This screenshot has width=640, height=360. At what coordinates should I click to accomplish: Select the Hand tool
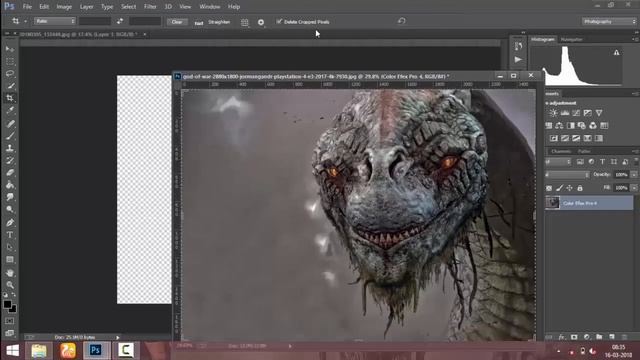(10, 273)
